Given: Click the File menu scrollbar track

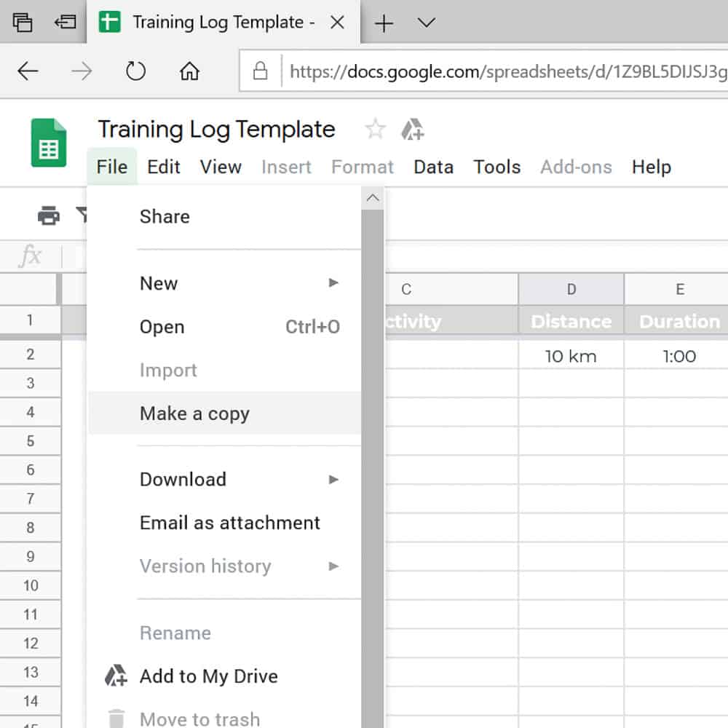Looking at the screenshot, I should coord(372,468).
